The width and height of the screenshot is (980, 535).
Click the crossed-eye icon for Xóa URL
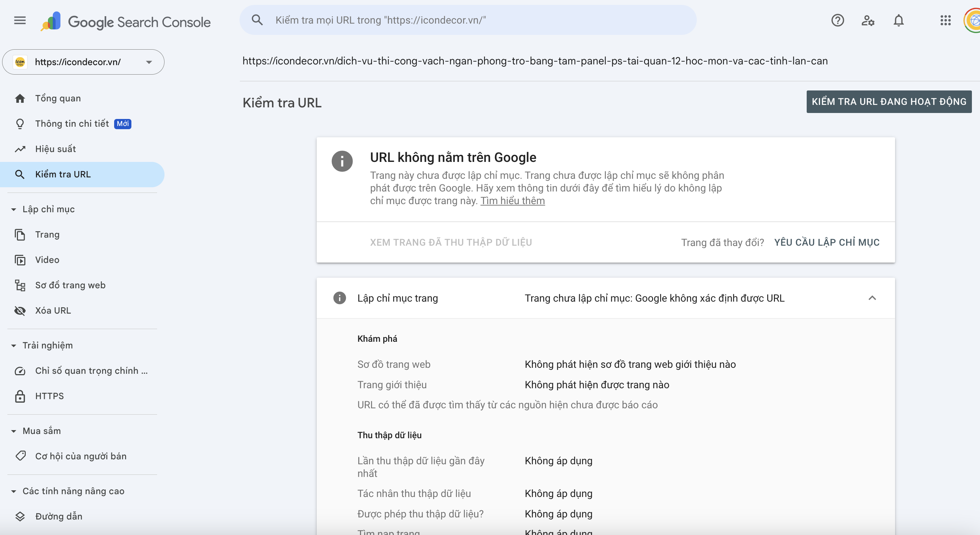(x=20, y=311)
